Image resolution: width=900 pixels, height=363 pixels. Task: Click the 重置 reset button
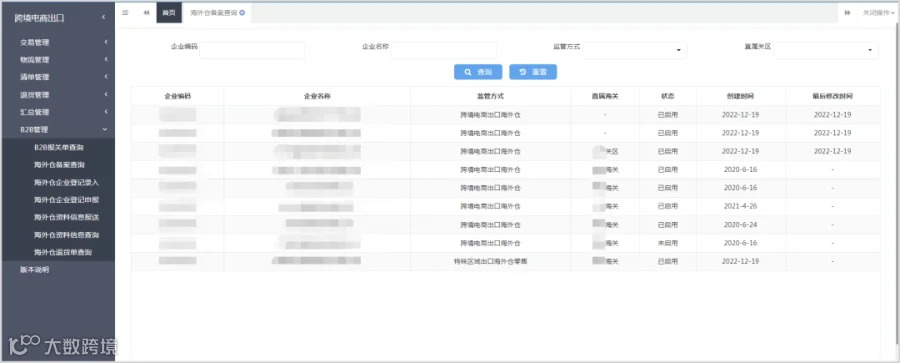pyautogui.click(x=533, y=72)
